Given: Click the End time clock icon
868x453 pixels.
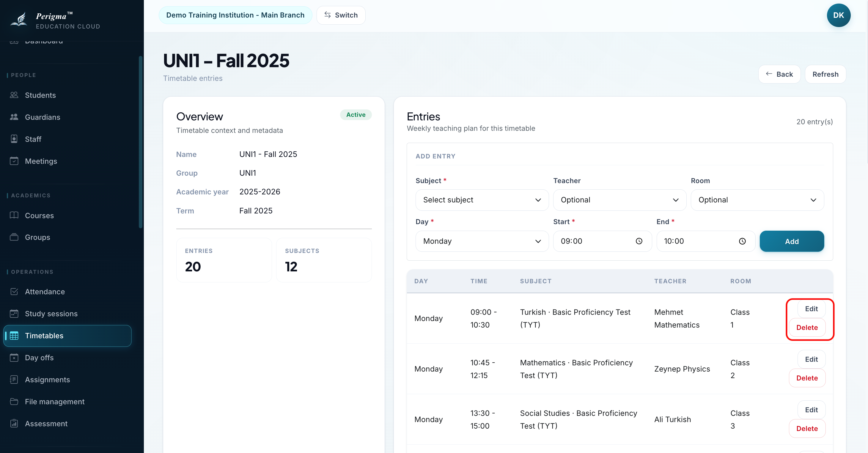Looking at the screenshot, I should coord(742,241).
